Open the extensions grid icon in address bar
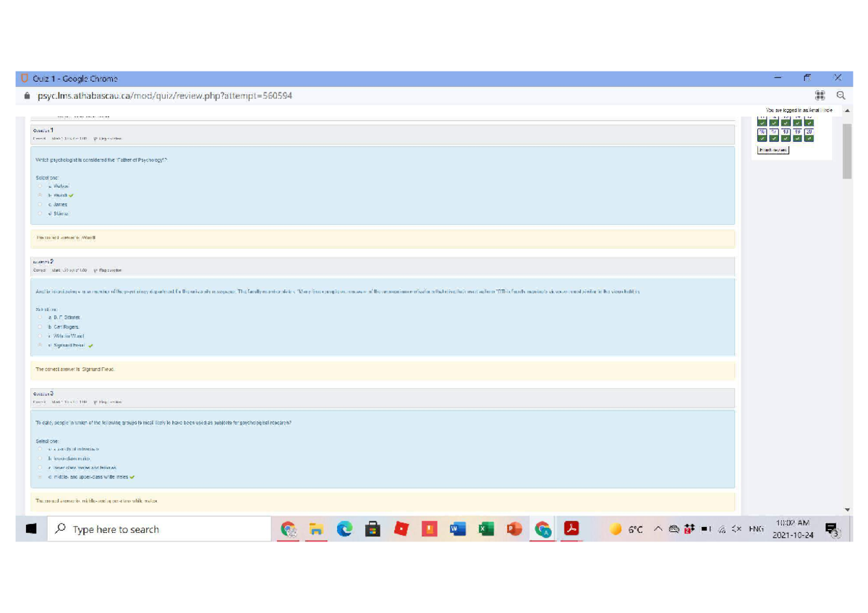Screen dimensions: 868x613 point(820,95)
